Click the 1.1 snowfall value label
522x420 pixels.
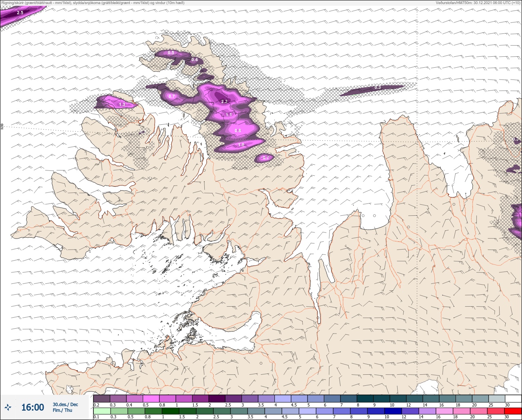(x=229, y=115)
